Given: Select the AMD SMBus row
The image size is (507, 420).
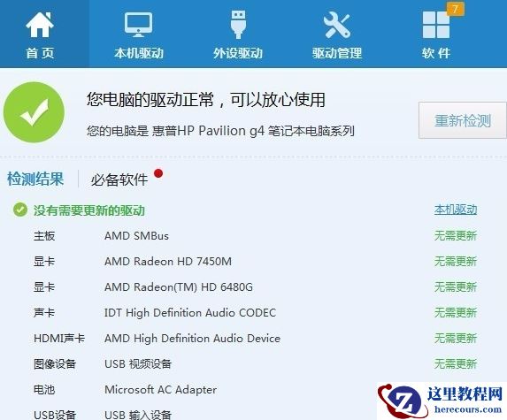Looking at the screenshot, I should [136, 235].
